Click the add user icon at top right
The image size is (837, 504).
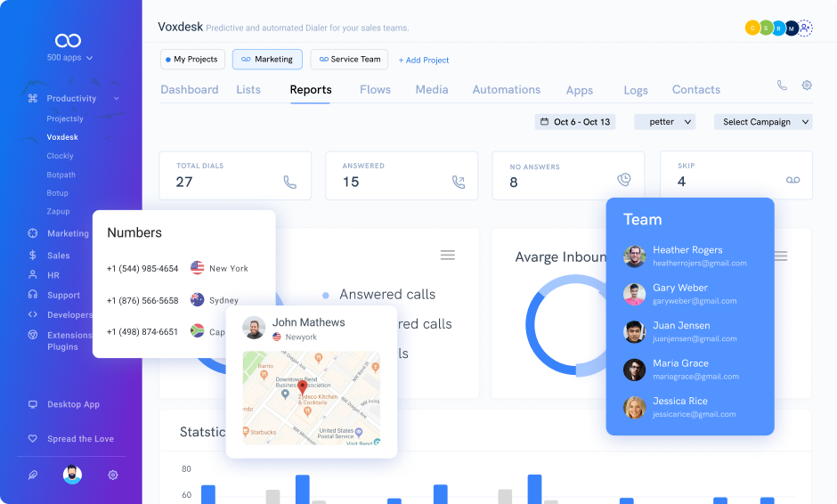click(805, 28)
